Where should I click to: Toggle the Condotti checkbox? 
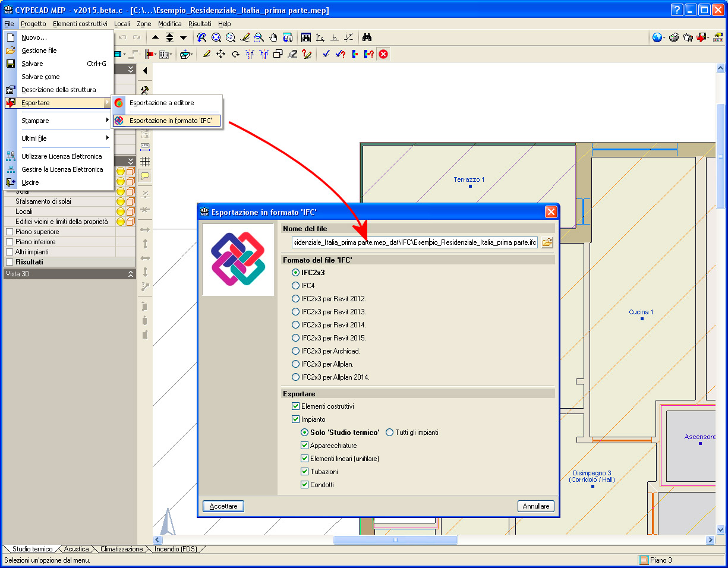(304, 485)
